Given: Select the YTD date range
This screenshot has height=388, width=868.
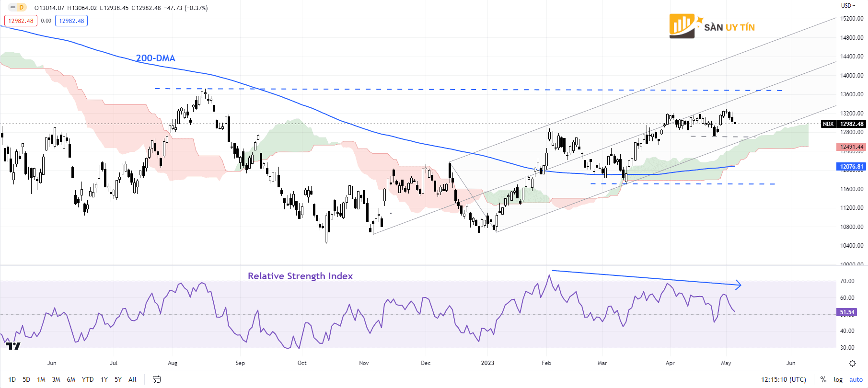Looking at the screenshot, I should (x=88, y=379).
